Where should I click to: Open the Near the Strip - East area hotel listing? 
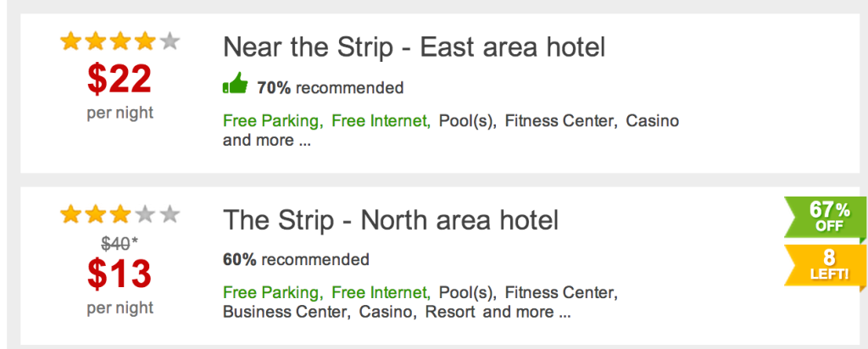[414, 47]
